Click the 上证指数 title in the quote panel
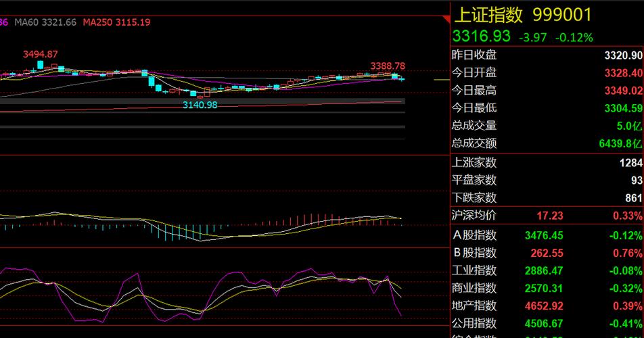Screen dimensions: 644x338 pyautogui.click(x=488, y=15)
